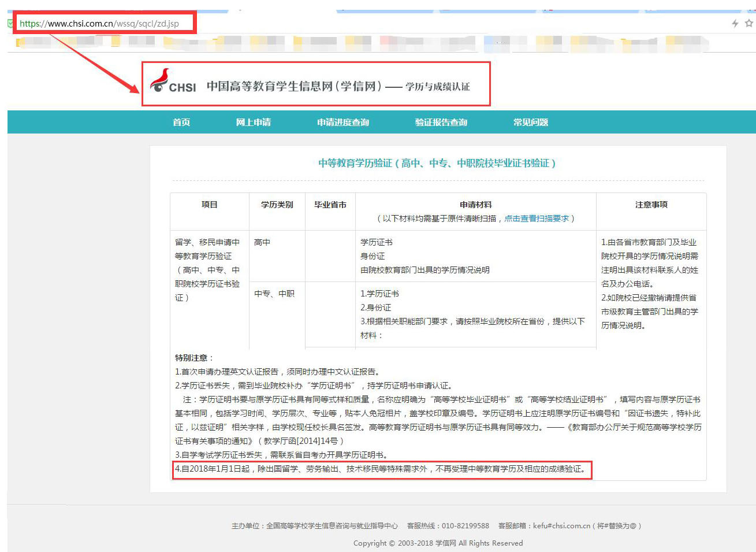Click the 中国高等教育学生信息网 site title
The image size is (756, 552).
click(294, 86)
